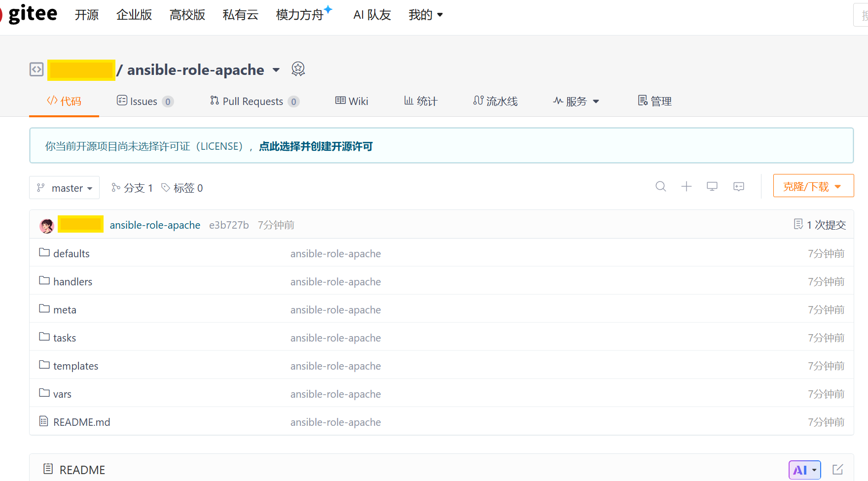The image size is (868, 481).
Task: Open the Issues tab
Action: tap(145, 102)
